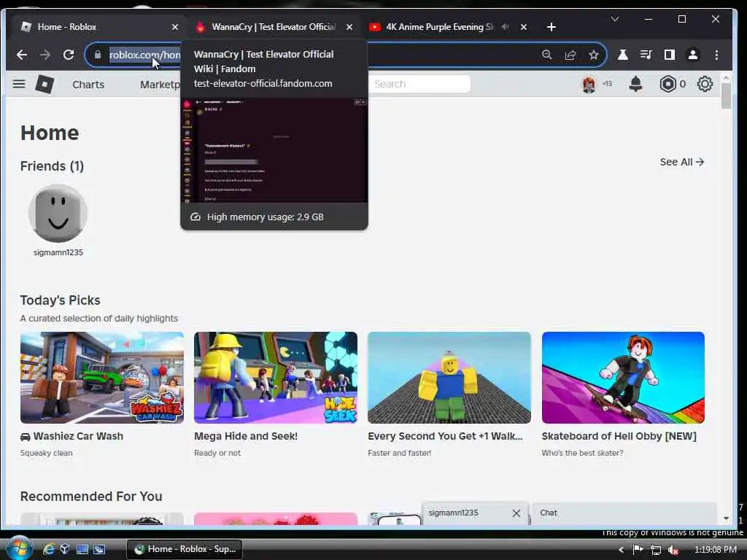Expand the Chat panel

(624, 513)
